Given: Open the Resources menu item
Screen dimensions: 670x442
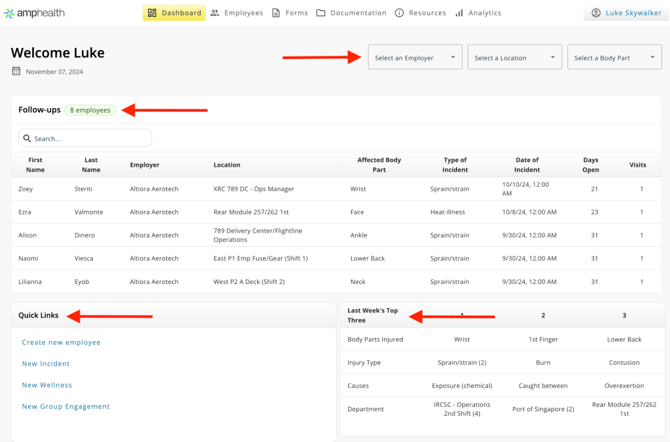Looking at the screenshot, I should 420,13.
